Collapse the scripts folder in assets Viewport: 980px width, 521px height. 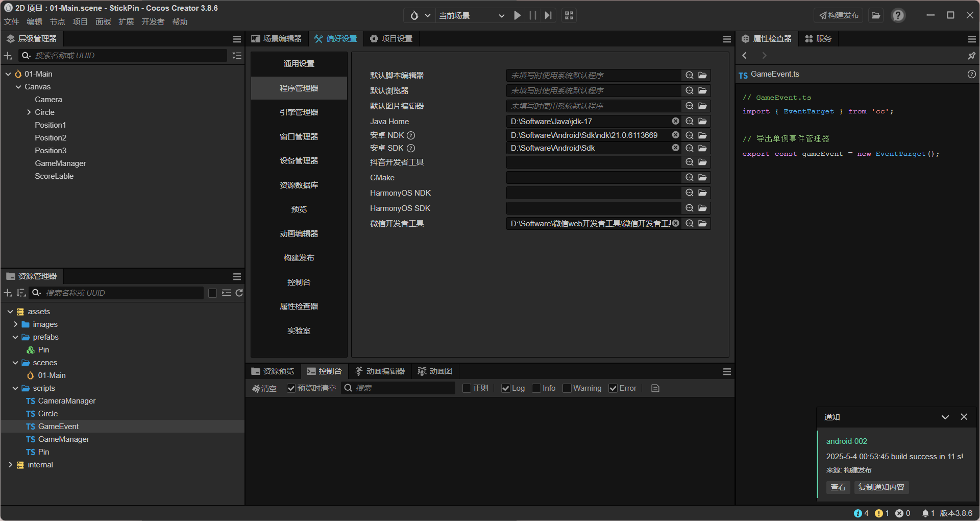(x=15, y=388)
